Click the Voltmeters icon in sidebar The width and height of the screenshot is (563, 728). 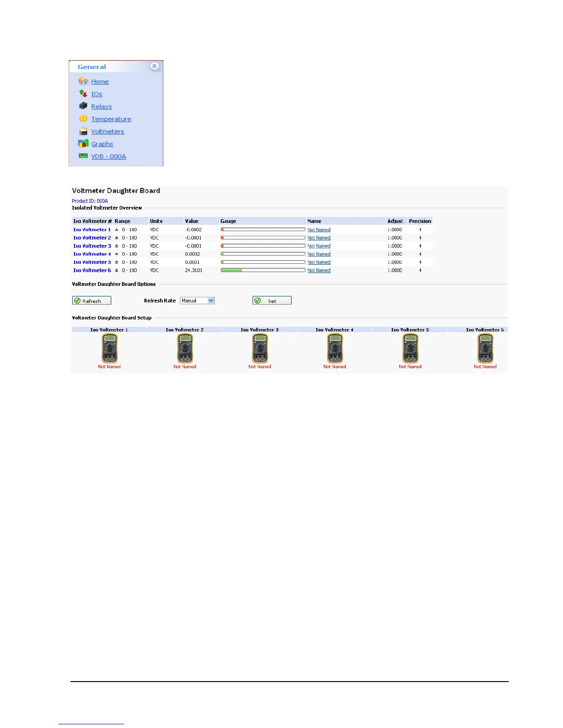click(83, 131)
